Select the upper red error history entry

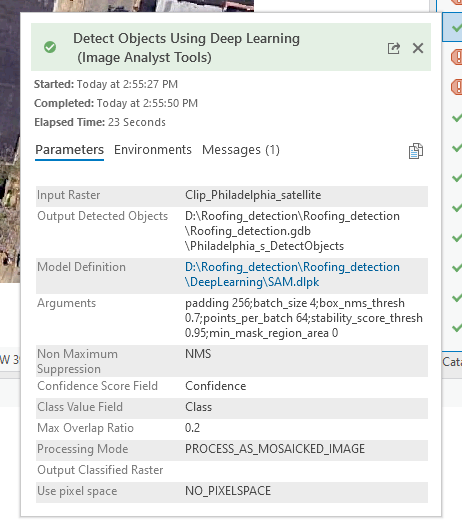(x=457, y=57)
